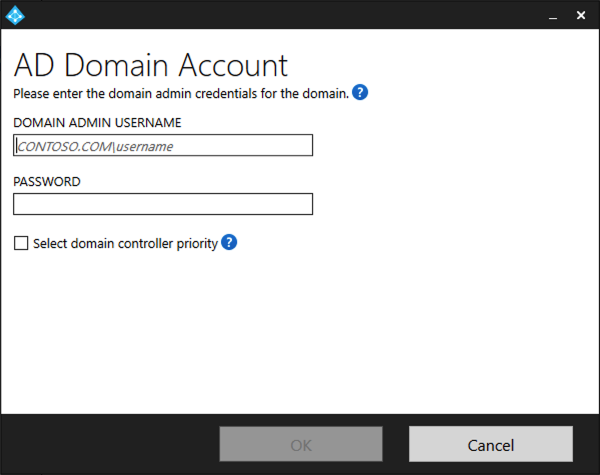This screenshot has height=475, width=600.
Task: Click the 'Select domain controller priority' label text
Action: pos(126,243)
